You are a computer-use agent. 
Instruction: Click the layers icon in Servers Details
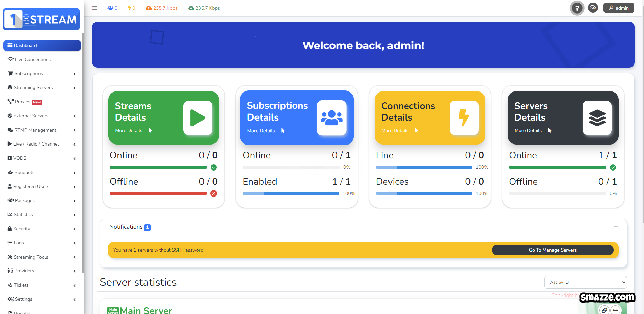[597, 118]
